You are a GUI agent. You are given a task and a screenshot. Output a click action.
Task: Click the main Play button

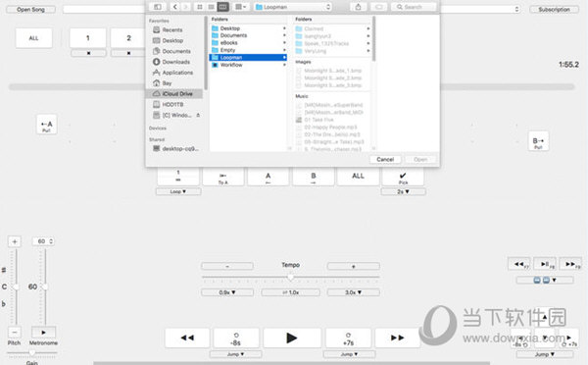point(292,338)
